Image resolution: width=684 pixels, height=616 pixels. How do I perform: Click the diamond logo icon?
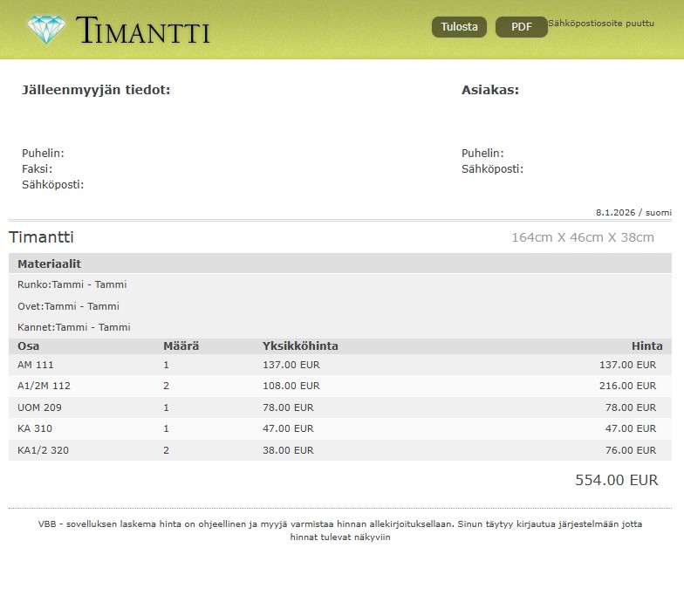click(46, 30)
